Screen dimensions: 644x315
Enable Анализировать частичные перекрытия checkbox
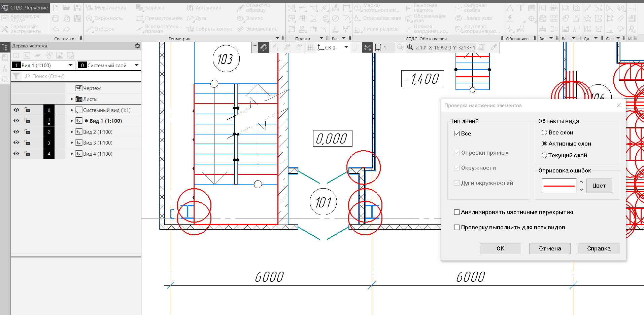point(457,212)
